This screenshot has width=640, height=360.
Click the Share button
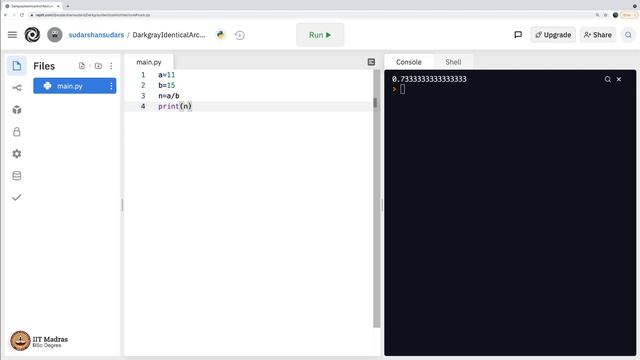click(x=598, y=35)
